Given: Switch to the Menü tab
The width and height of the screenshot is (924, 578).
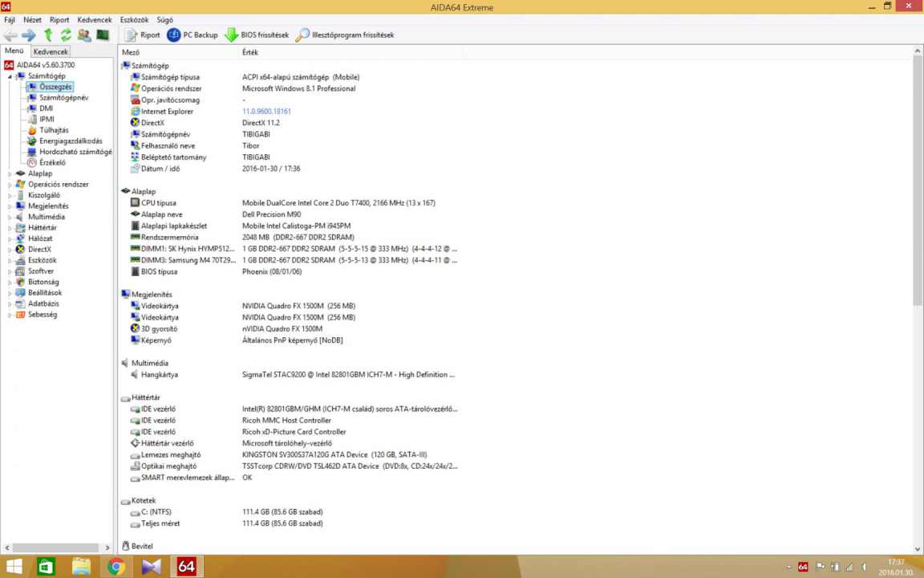Looking at the screenshot, I should (14, 51).
